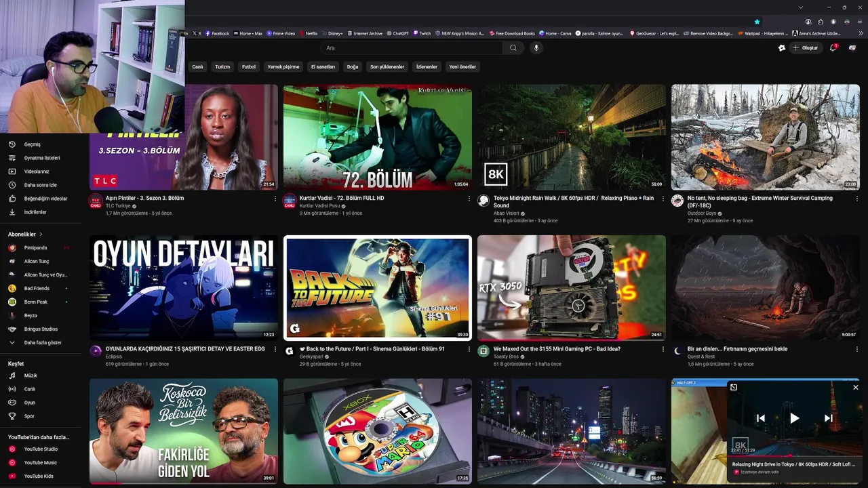Open RTX 3050 mini PC thumbnail

pos(572,287)
